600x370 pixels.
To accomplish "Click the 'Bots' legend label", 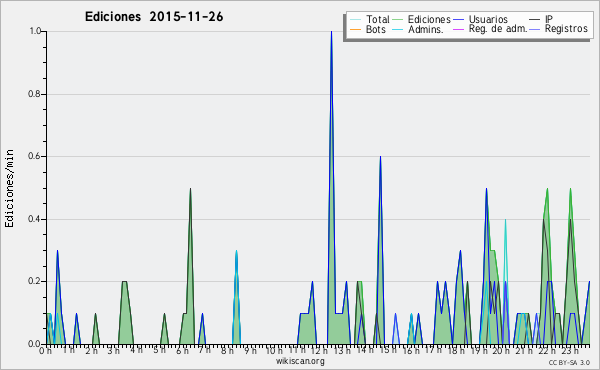I will tap(376, 29).
